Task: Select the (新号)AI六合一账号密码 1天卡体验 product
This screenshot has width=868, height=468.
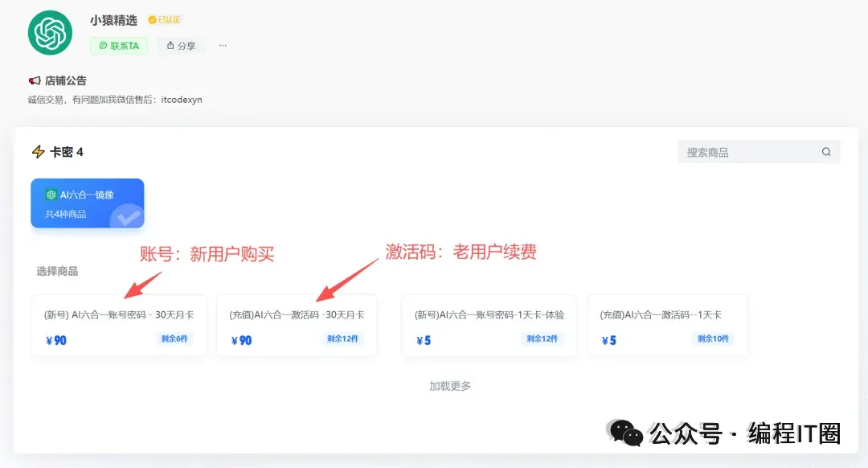Action: coord(489,326)
